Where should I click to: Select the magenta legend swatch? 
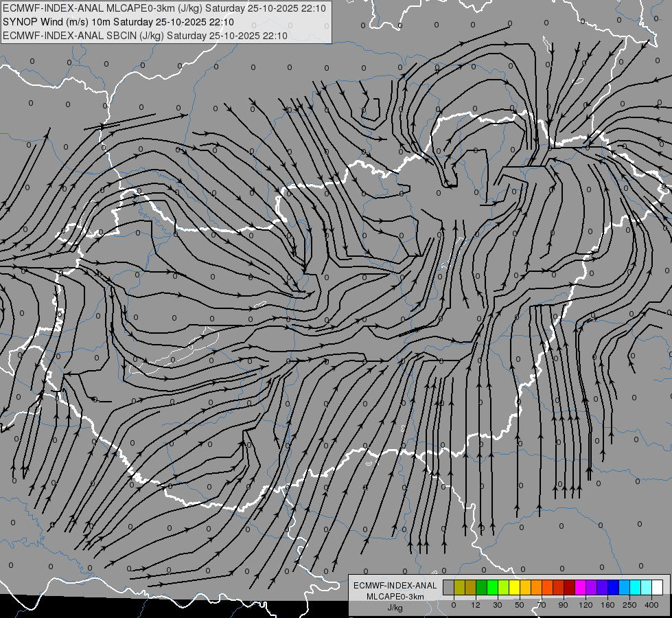(581, 587)
